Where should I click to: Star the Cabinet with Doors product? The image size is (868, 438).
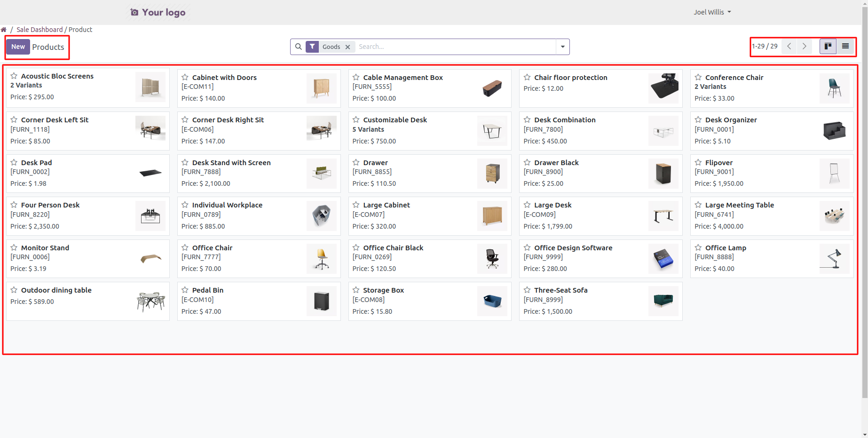[185, 77]
